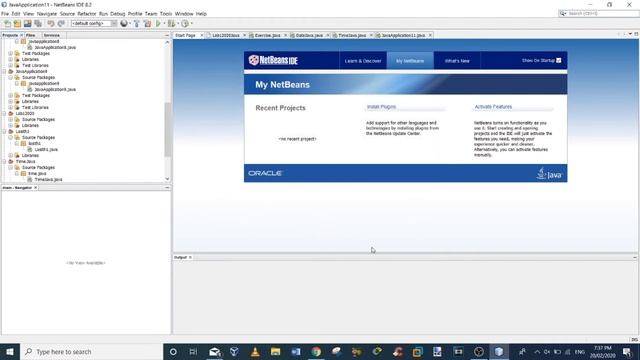Select the Lab12020 project node
This screenshot has width=640, height=360.
tap(25, 113)
